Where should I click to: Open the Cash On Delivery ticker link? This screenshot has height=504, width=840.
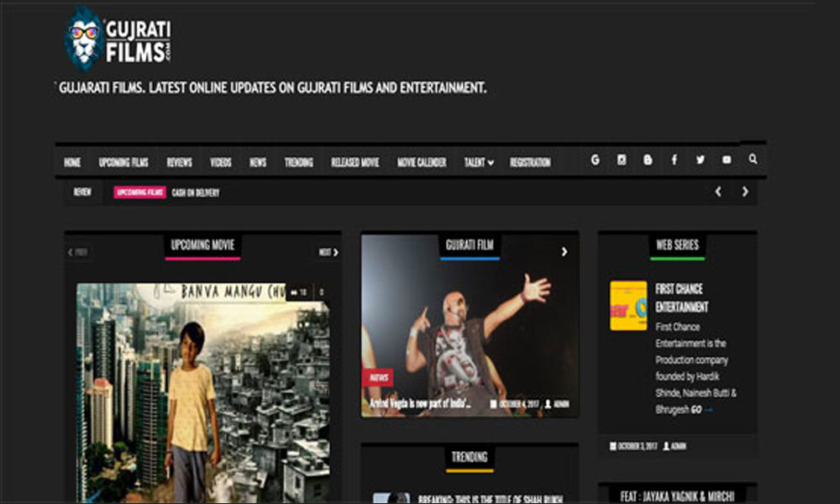tap(195, 193)
